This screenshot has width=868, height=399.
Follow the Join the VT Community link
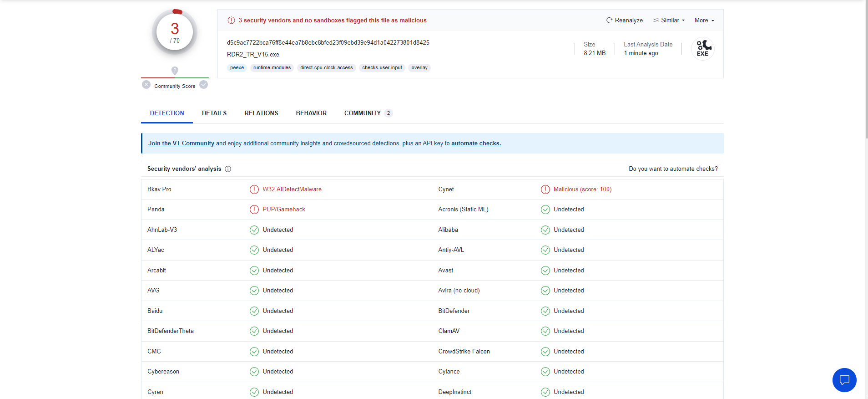pyautogui.click(x=181, y=143)
